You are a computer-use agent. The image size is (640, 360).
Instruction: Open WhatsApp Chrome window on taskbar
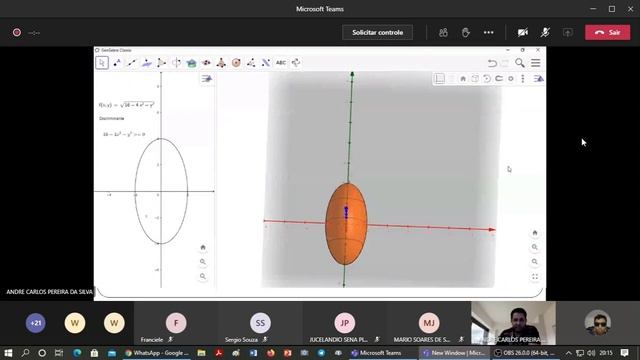156,353
